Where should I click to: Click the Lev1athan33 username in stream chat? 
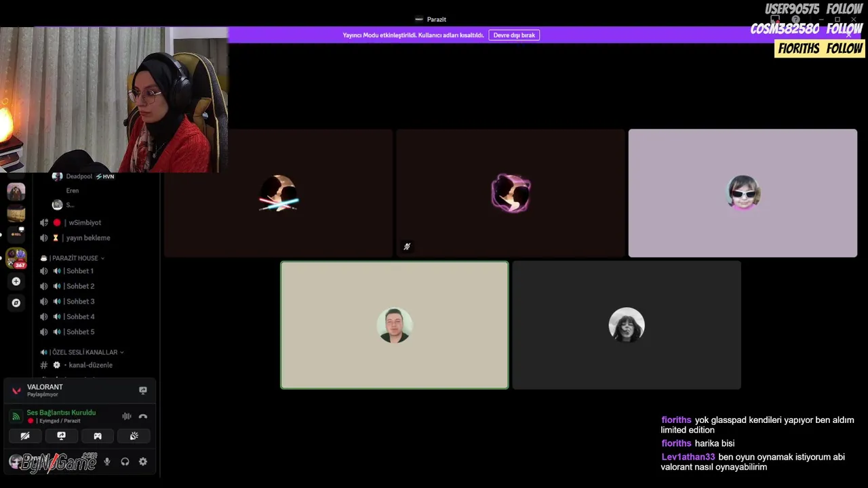(x=688, y=457)
